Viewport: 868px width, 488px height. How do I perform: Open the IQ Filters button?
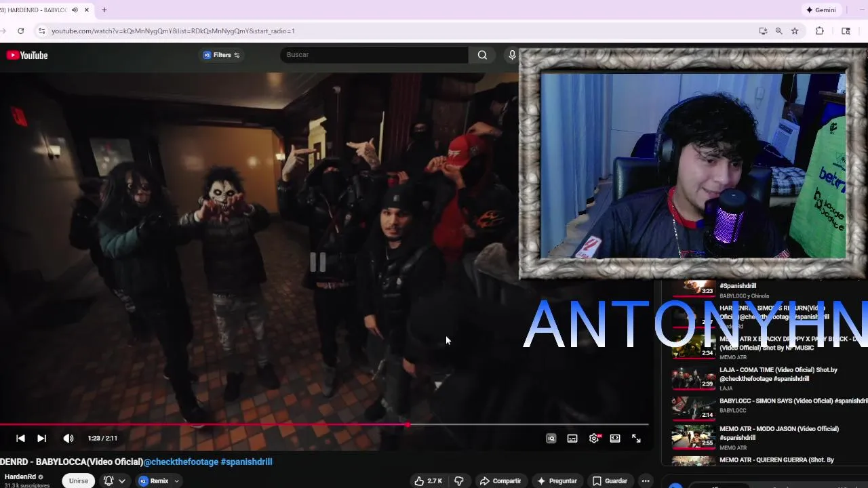[221, 55]
